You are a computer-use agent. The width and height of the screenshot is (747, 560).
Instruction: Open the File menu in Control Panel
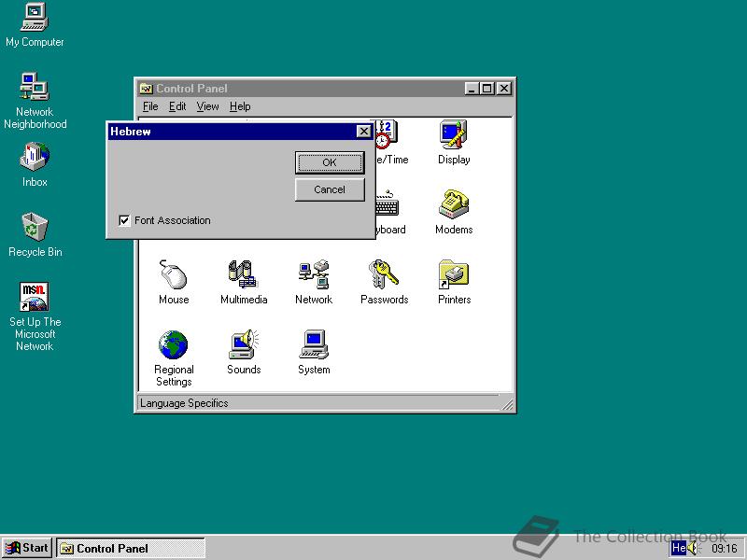coord(150,106)
